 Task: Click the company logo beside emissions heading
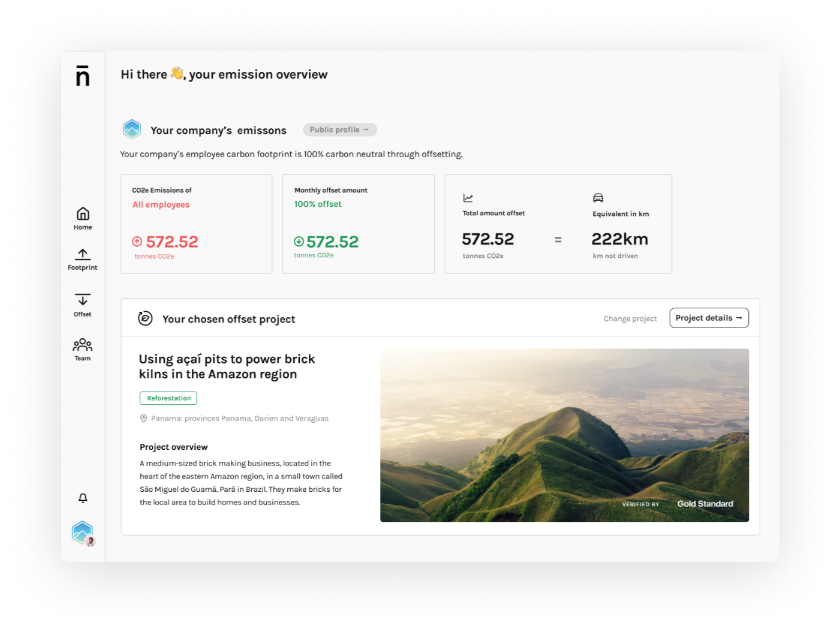tap(132, 129)
